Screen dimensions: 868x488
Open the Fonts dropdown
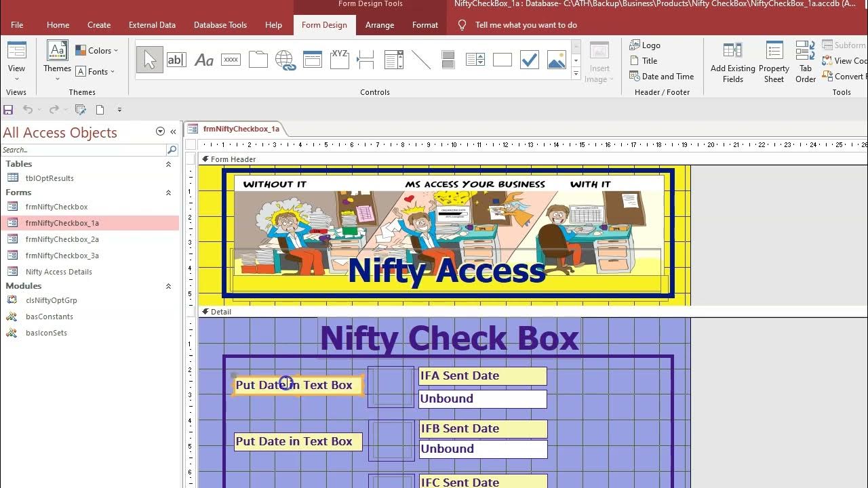click(x=95, y=71)
